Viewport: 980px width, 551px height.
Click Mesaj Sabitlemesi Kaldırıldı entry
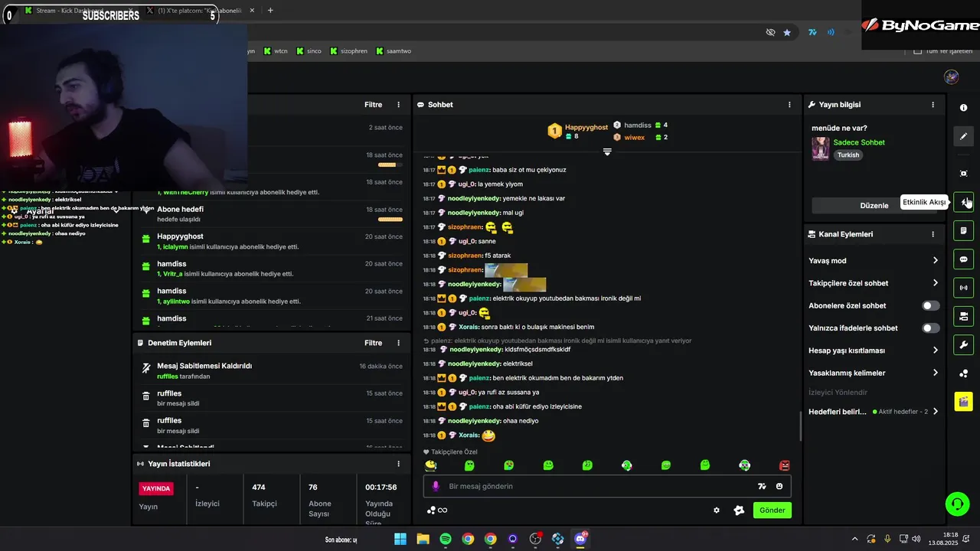pos(272,370)
